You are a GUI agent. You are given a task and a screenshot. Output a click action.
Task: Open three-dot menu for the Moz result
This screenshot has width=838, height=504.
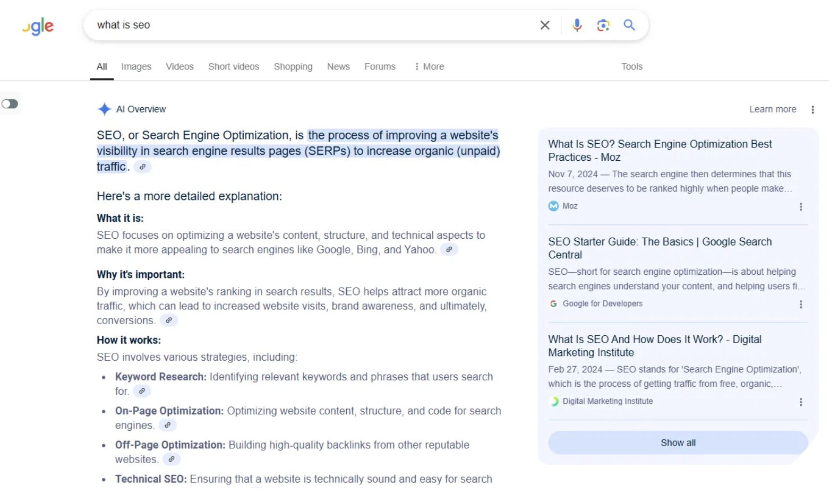(801, 206)
